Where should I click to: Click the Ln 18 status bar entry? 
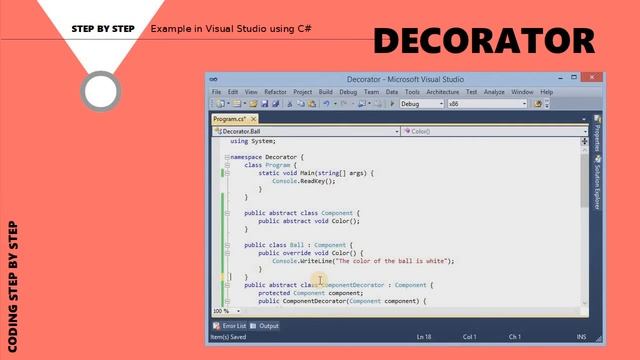tap(424, 337)
